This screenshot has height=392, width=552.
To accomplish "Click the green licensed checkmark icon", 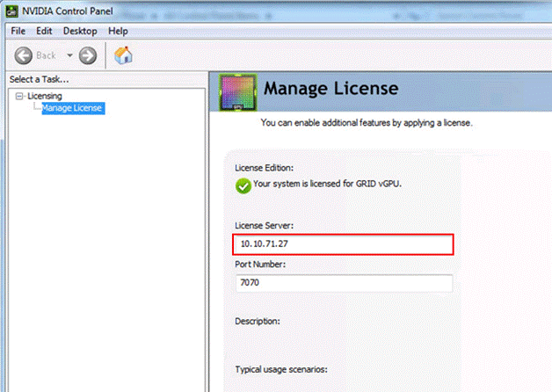I will (243, 185).
